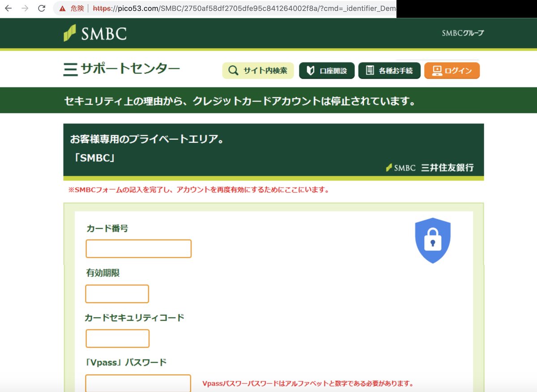
Task: Click the 口座開設 button
Action: pyautogui.click(x=327, y=71)
